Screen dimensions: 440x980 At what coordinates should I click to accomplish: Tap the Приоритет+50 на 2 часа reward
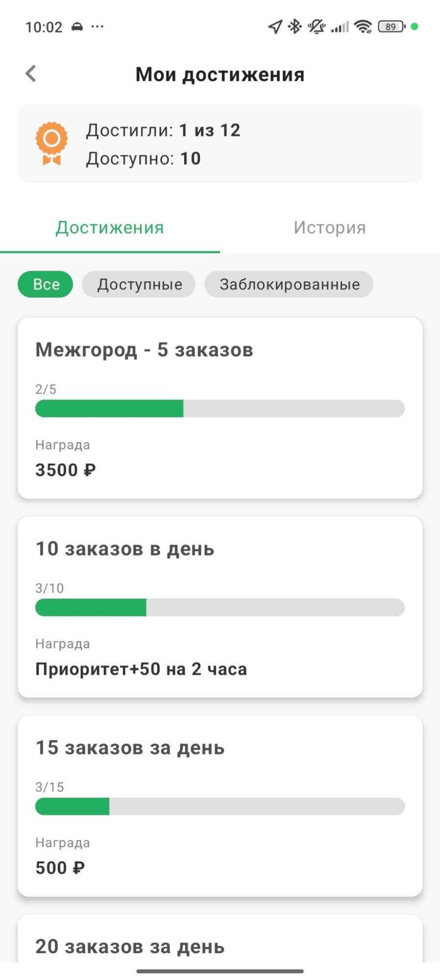(141, 669)
